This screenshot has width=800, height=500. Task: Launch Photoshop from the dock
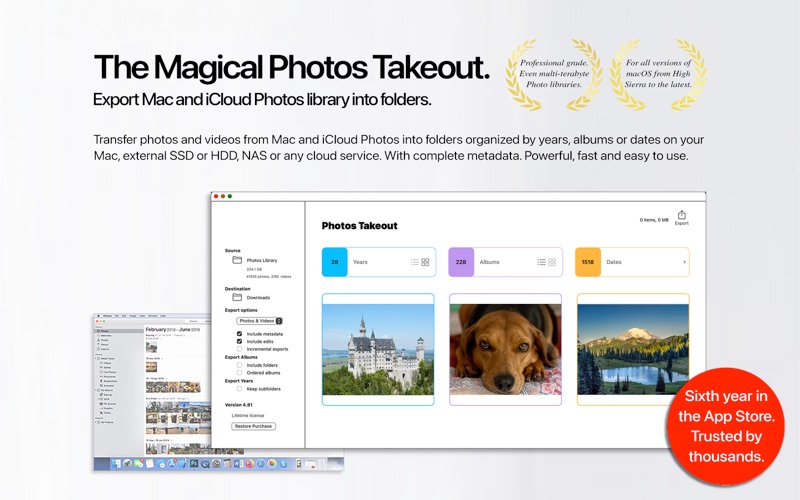[194, 463]
